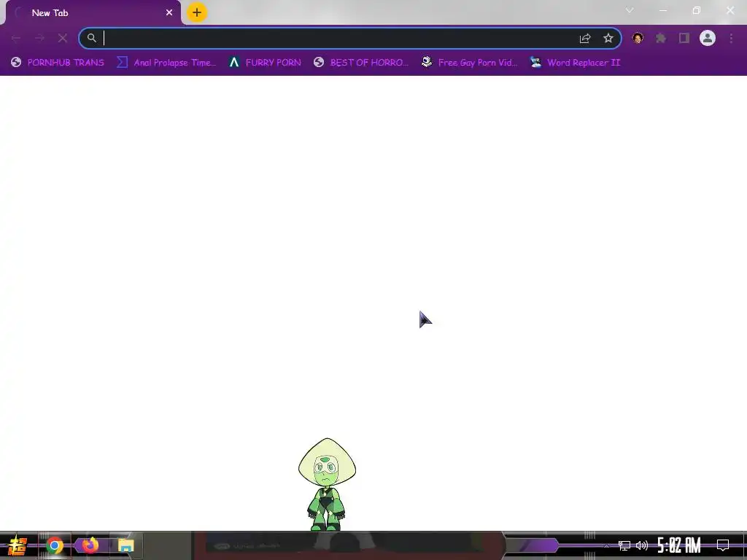Click the back navigation arrow
Image resolution: width=747 pixels, height=560 pixels.
point(16,38)
